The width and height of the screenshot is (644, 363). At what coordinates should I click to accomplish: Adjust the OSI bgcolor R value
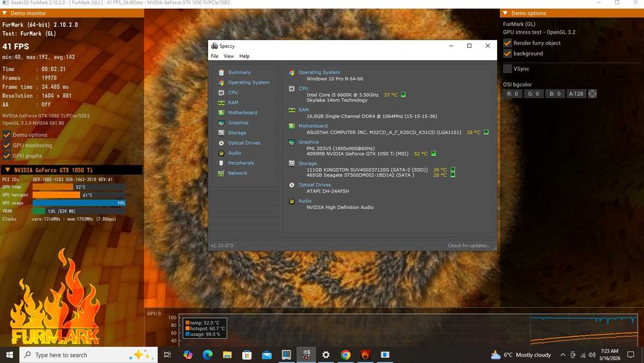coord(513,93)
